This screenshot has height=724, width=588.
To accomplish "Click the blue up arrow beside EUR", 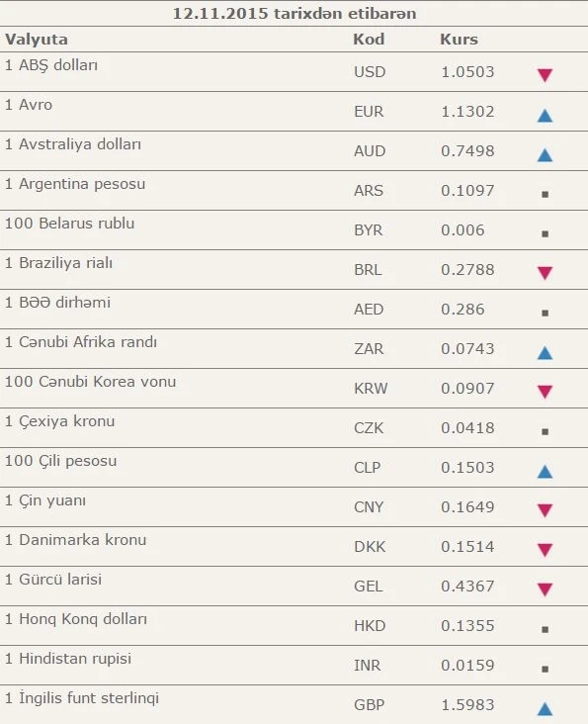I will [x=545, y=115].
